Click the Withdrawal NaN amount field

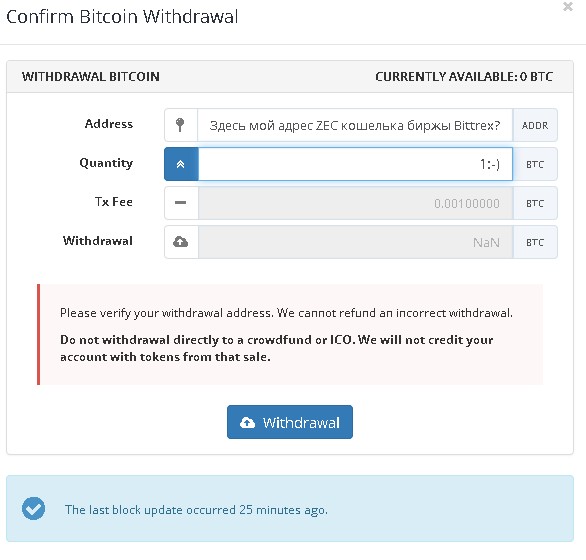click(355, 242)
